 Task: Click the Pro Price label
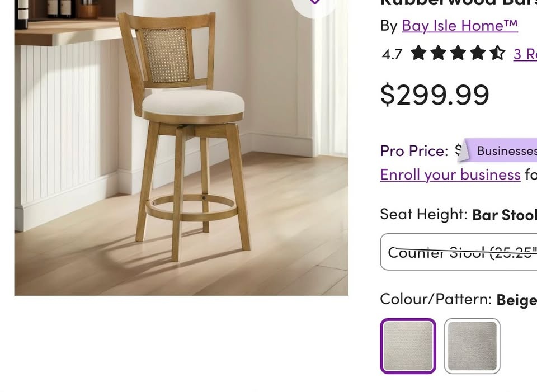pos(414,150)
